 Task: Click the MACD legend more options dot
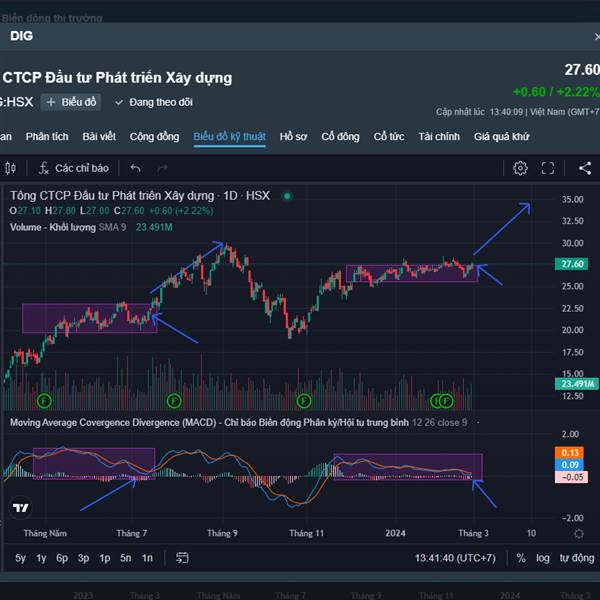click(478, 423)
